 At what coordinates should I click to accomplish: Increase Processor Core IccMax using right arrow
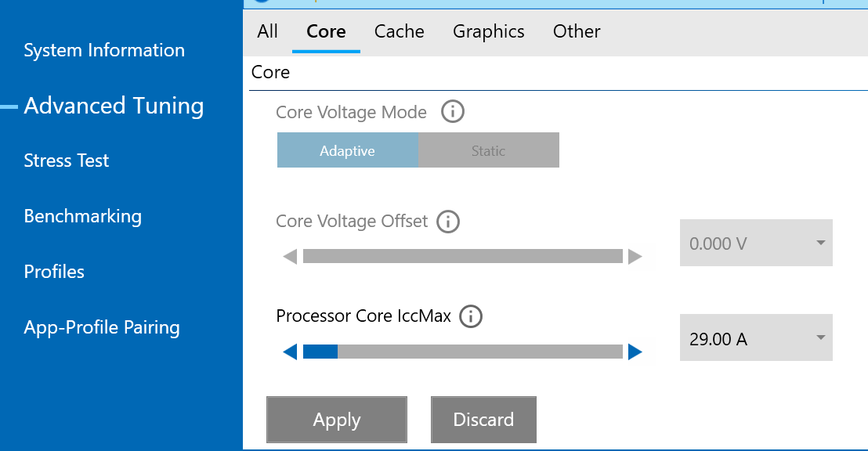635,352
